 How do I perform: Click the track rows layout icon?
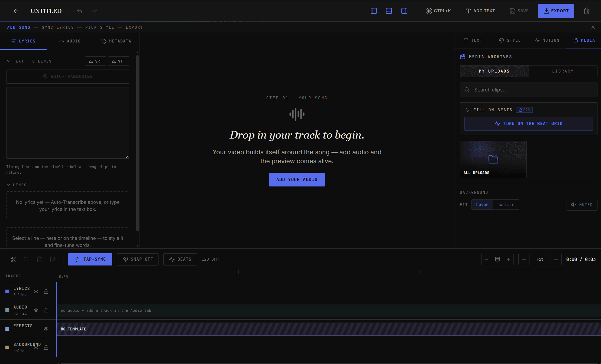[x=497, y=259]
